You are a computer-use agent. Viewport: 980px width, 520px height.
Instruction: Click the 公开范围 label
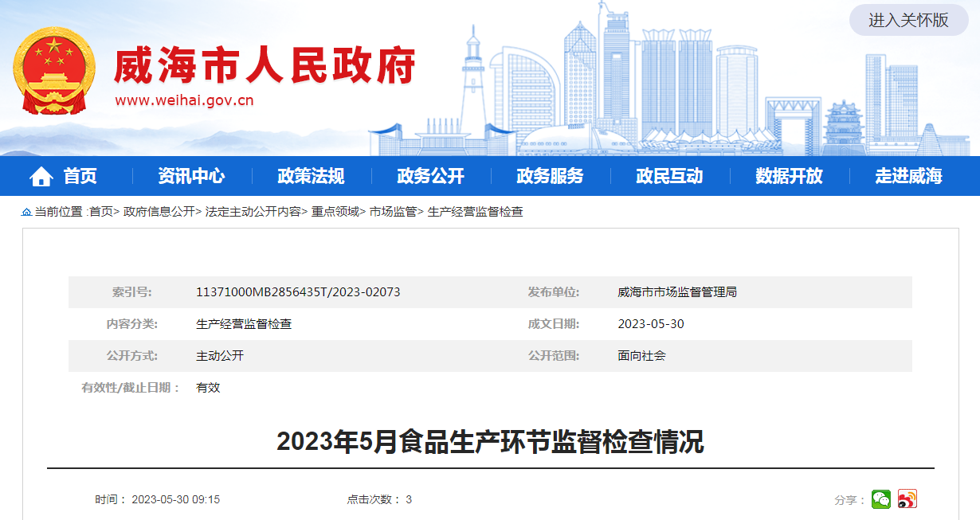coord(554,356)
